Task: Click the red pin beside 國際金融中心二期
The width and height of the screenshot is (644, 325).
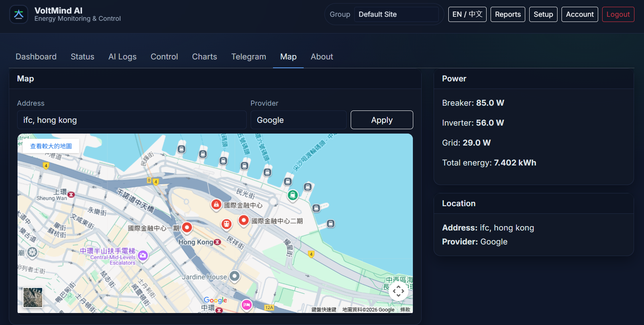Action: (x=244, y=220)
